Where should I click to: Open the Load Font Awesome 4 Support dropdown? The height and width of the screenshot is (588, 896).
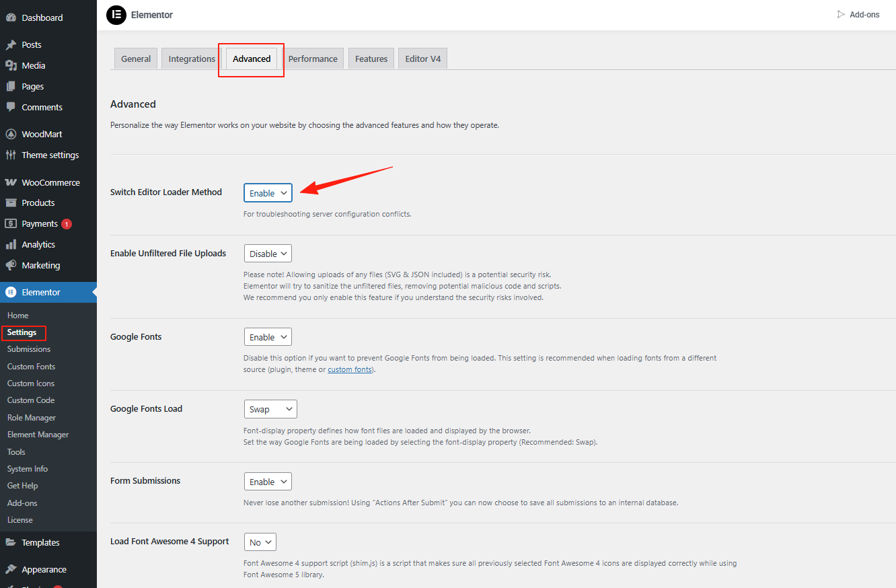point(260,542)
